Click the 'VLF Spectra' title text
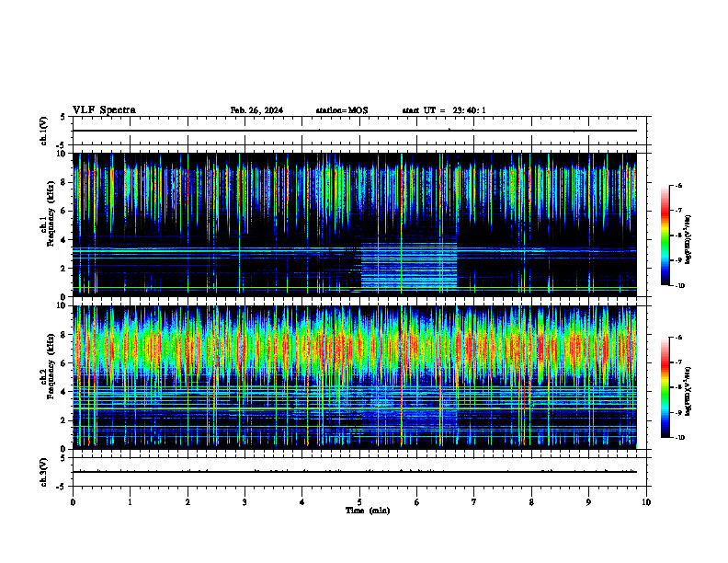This screenshot has width=728, height=563. 104,110
